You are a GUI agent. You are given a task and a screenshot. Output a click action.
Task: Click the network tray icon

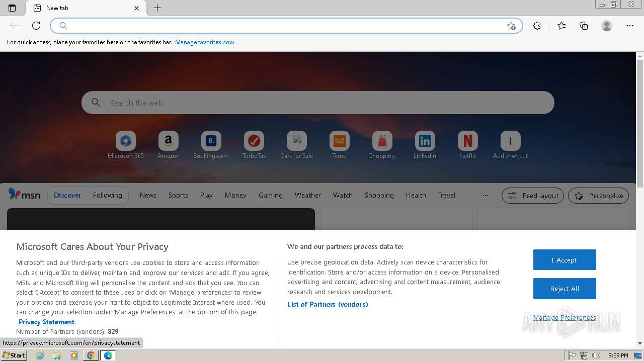(584, 355)
